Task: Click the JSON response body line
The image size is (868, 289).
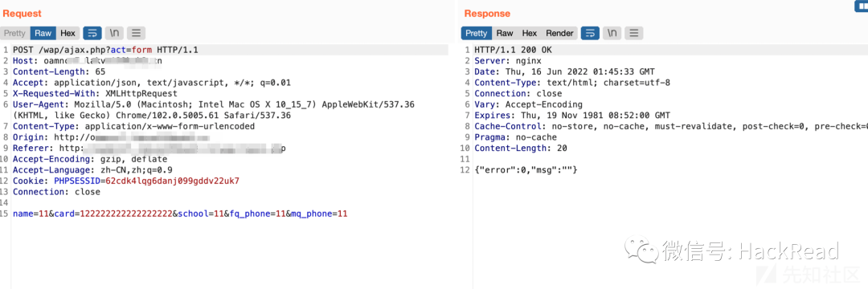Action: click(526, 169)
